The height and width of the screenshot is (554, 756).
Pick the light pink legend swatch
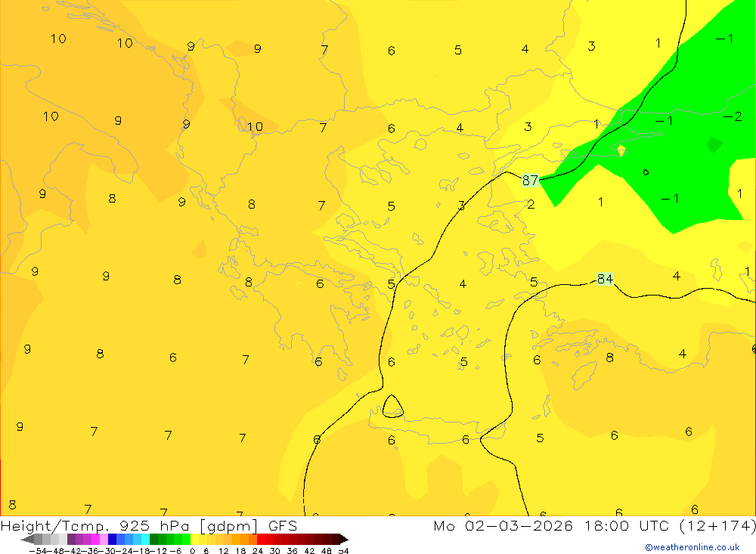coord(104,540)
